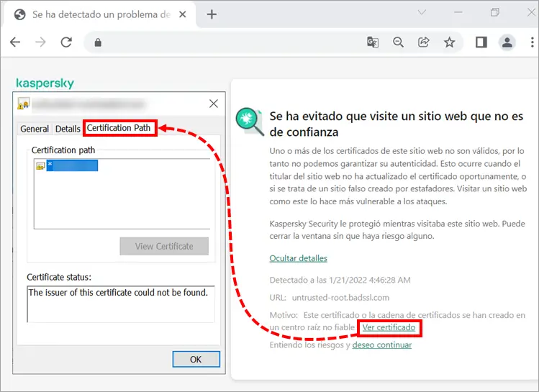The image size is (539, 392).
Task: Close the certificate dialog with X
Action: tap(214, 104)
